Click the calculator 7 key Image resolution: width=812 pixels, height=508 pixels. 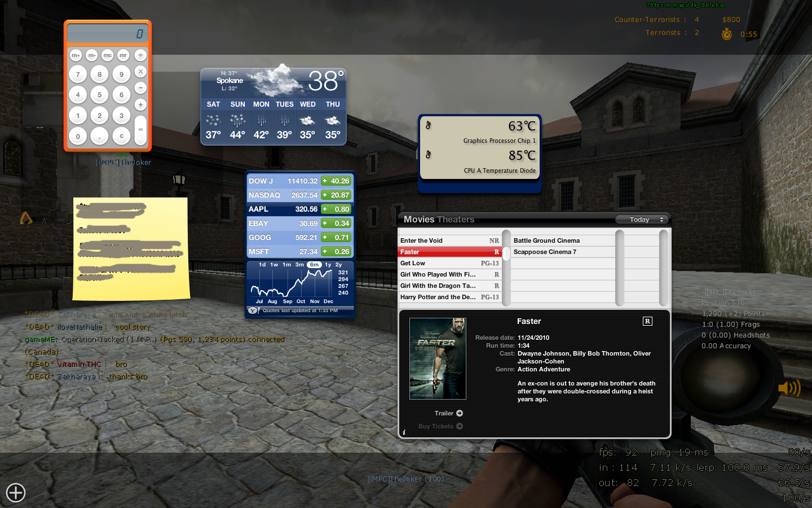[x=78, y=74]
